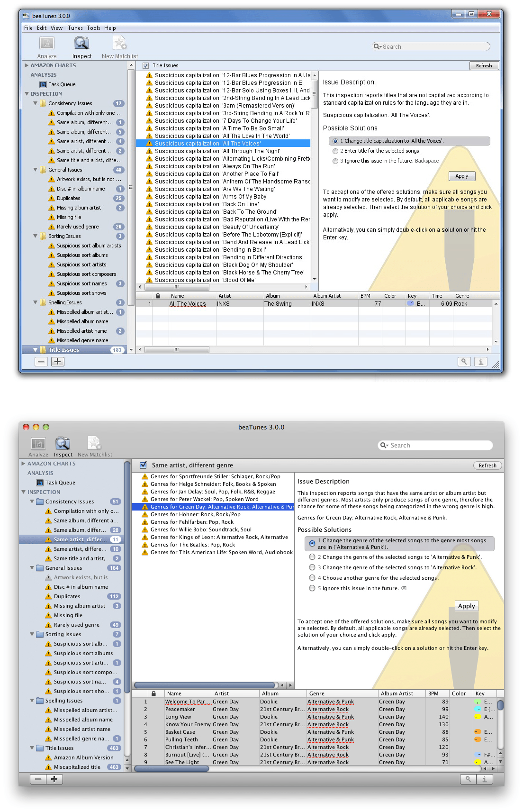Click magnifier button at bottom of Windows window
The width and height of the screenshot is (523, 812).
[464, 362]
